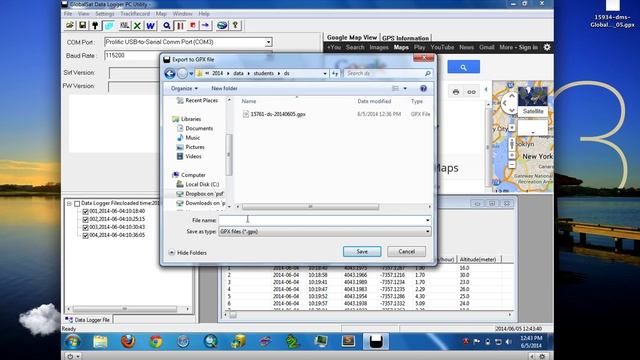The height and width of the screenshot is (360, 640).
Task: Switch to Google Map View tab
Action: 352,37
